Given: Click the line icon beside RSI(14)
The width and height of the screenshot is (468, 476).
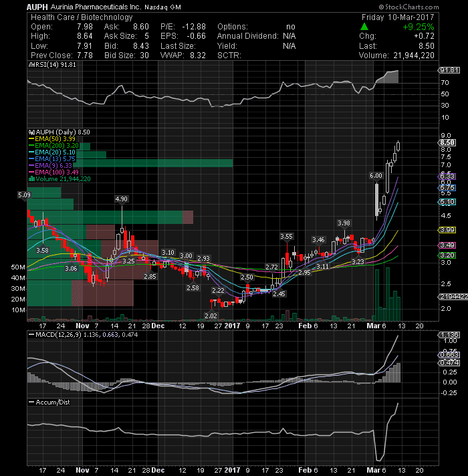Looking at the screenshot, I should [x=31, y=65].
